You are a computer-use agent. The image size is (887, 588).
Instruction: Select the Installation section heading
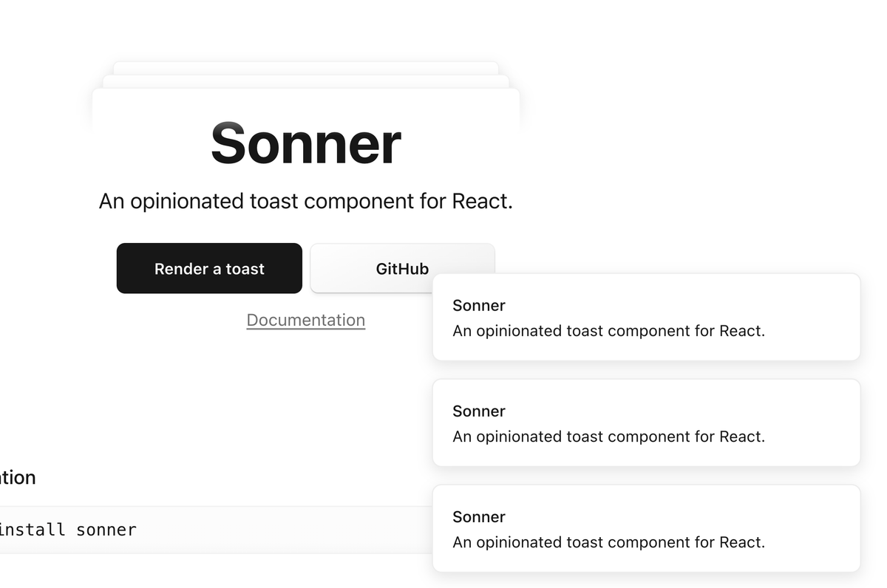click(x=18, y=477)
